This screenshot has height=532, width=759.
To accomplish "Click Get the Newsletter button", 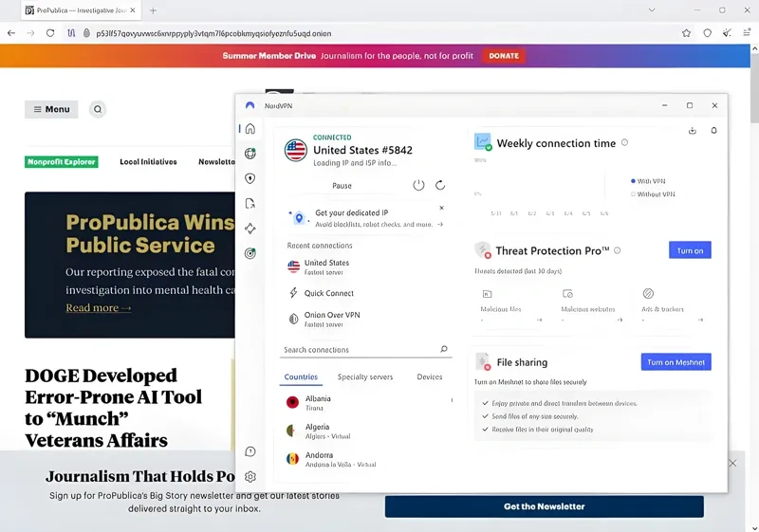I will (544, 506).
